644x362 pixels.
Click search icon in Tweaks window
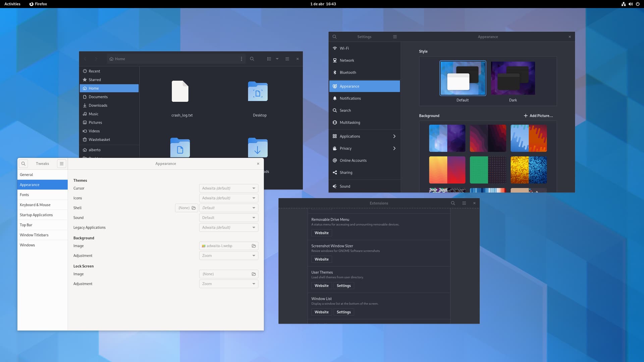(x=23, y=164)
